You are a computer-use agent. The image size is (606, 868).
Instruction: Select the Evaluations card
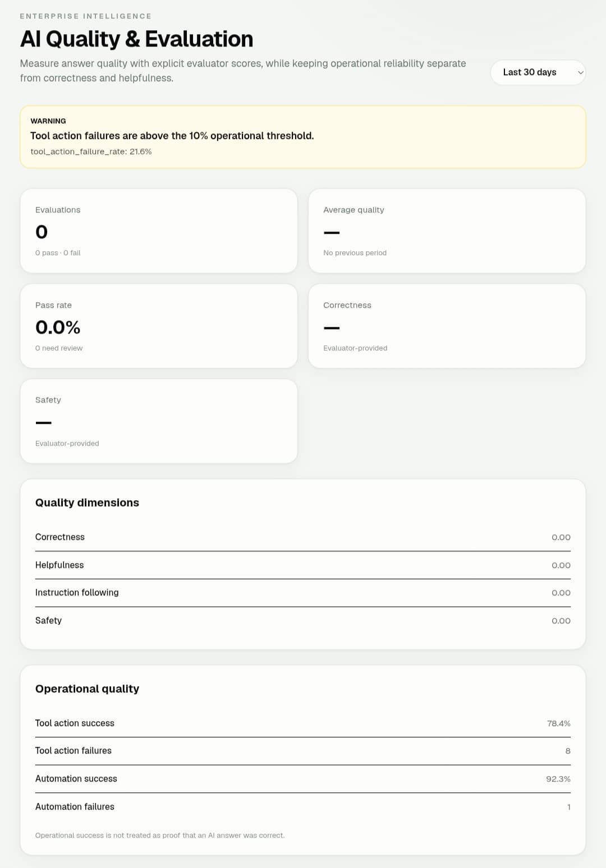(x=159, y=231)
